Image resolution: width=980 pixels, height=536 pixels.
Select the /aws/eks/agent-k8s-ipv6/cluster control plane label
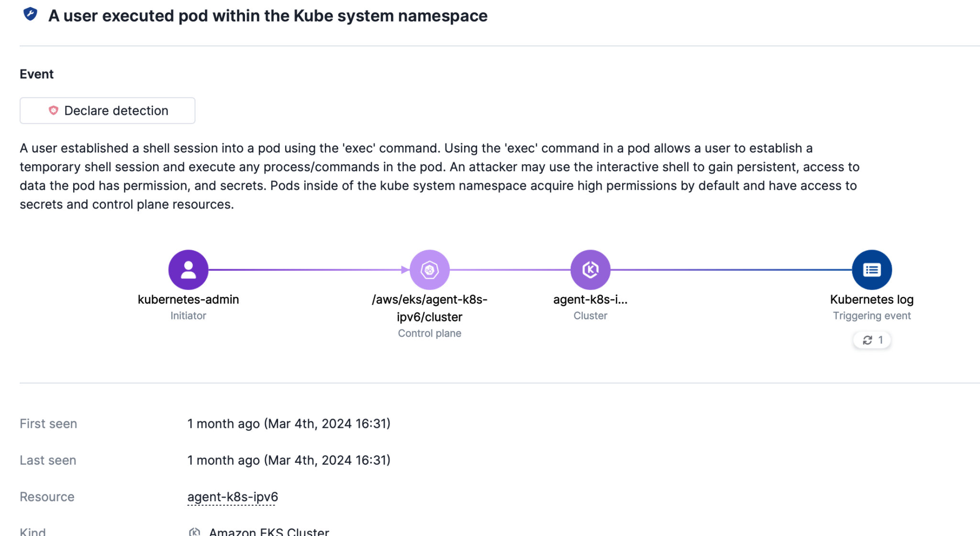tap(429, 308)
